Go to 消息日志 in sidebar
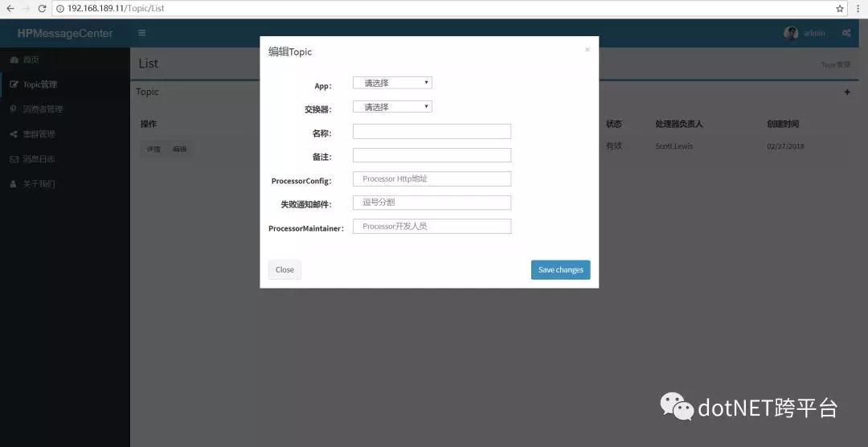Image resolution: width=868 pixels, height=447 pixels. click(39, 159)
